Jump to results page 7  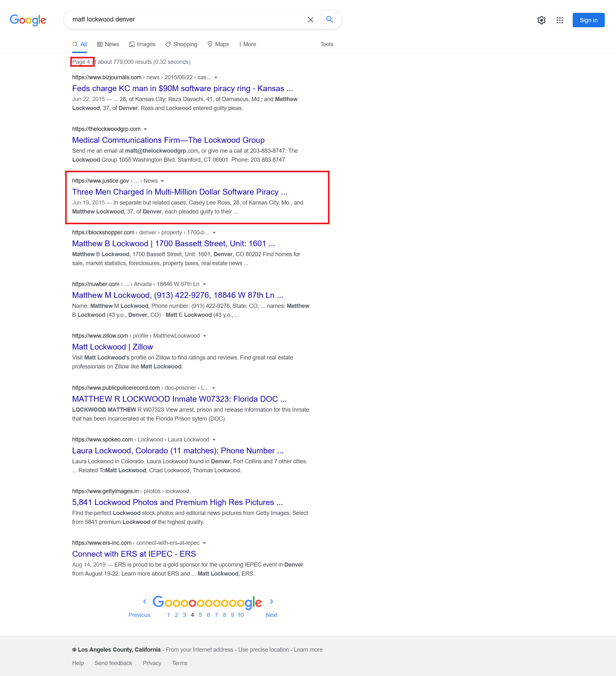click(216, 615)
